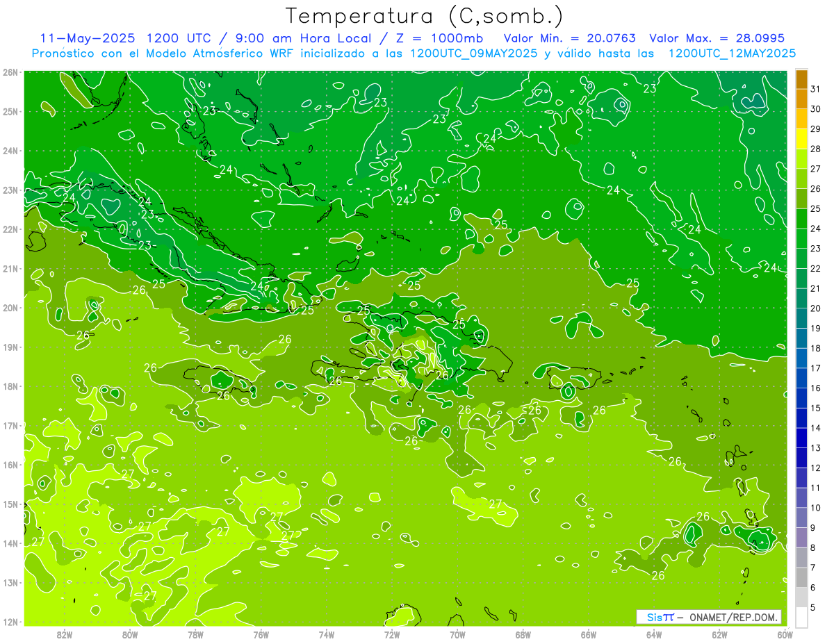Image resolution: width=834 pixels, height=644 pixels.
Task: Click color scale label "18"
Action: point(815,348)
